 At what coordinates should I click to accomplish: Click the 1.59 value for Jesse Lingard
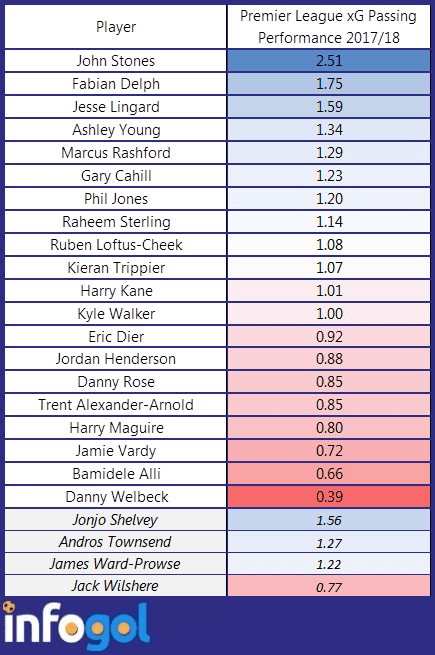click(x=328, y=107)
